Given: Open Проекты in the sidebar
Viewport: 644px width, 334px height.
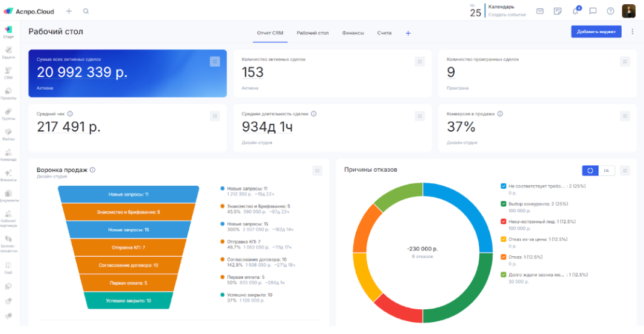Looking at the screenshot, I should [8, 93].
